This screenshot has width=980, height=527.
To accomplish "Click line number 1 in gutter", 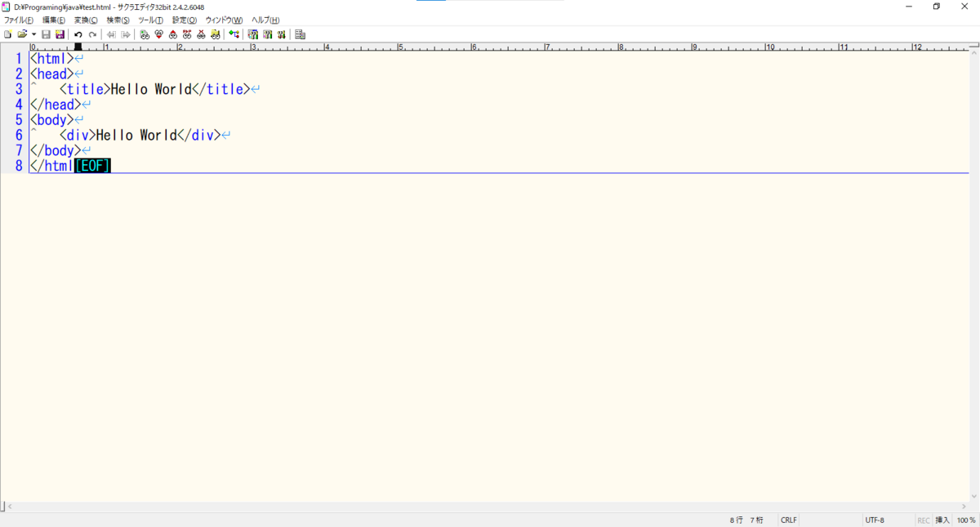I will coord(19,59).
